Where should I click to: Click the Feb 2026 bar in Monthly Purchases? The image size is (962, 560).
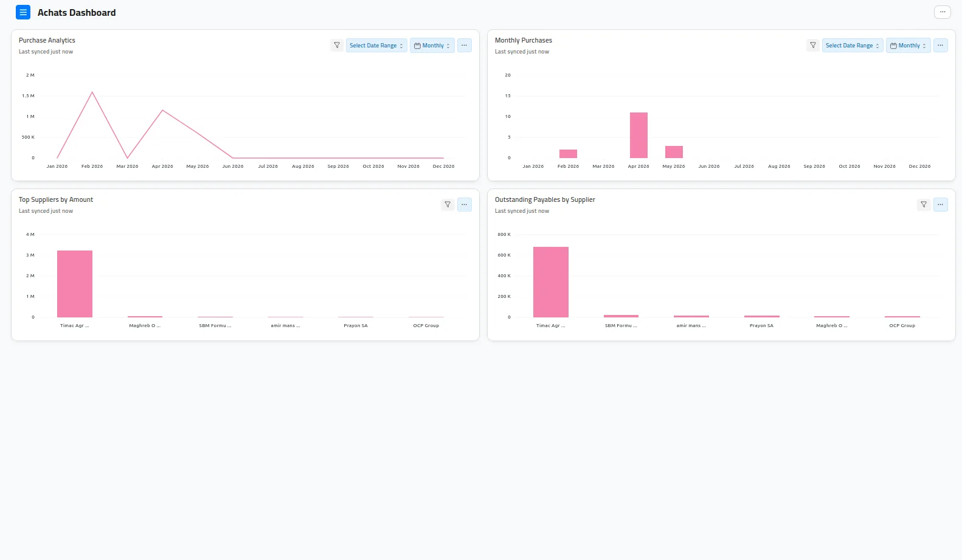pyautogui.click(x=568, y=154)
